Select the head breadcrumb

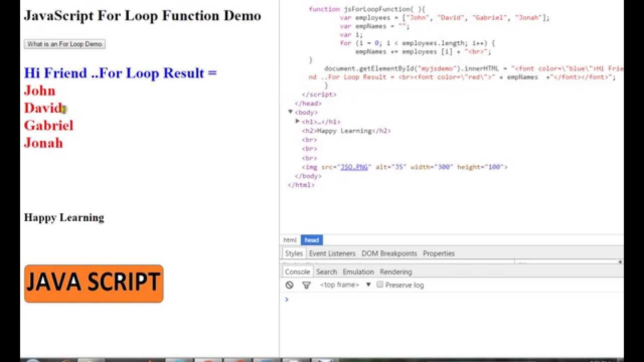311,240
